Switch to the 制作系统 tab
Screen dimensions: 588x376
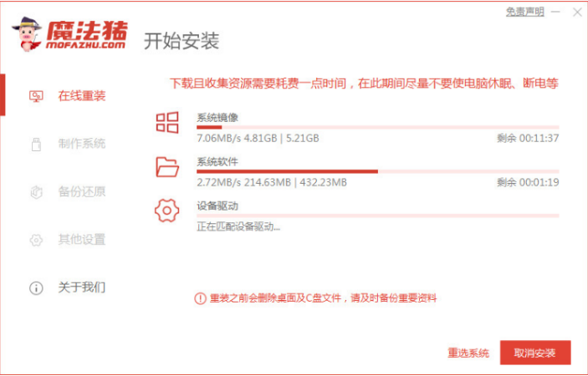tap(81, 144)
